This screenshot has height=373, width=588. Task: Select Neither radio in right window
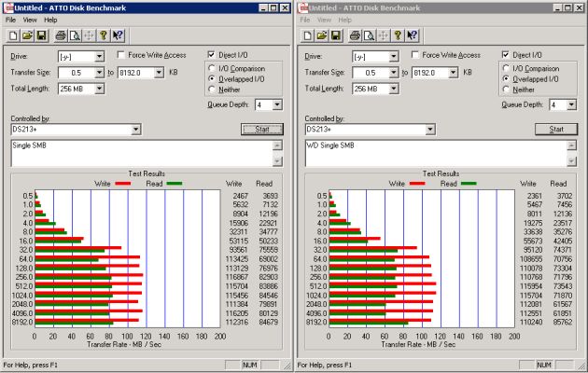pyautogui.click(x=506, y=90)
